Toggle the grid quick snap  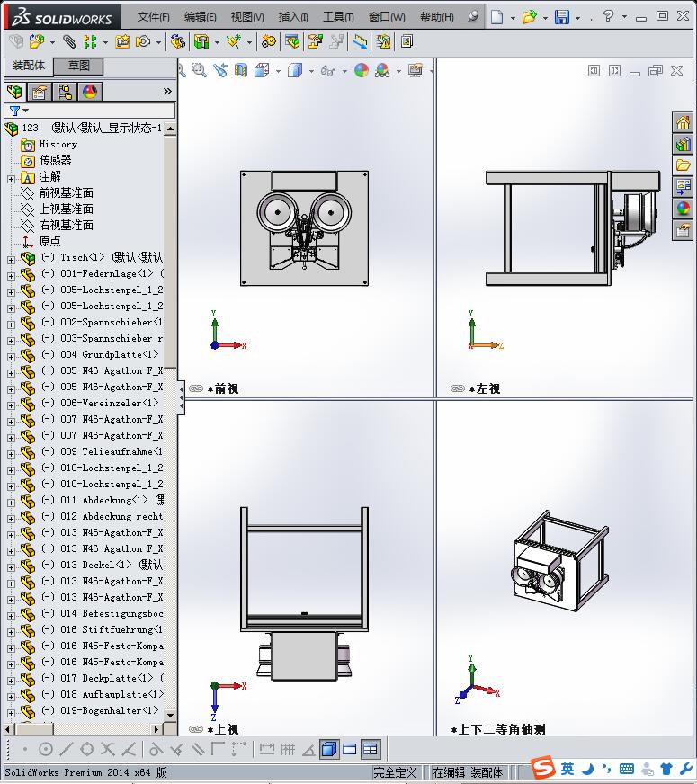coord(288,749)
